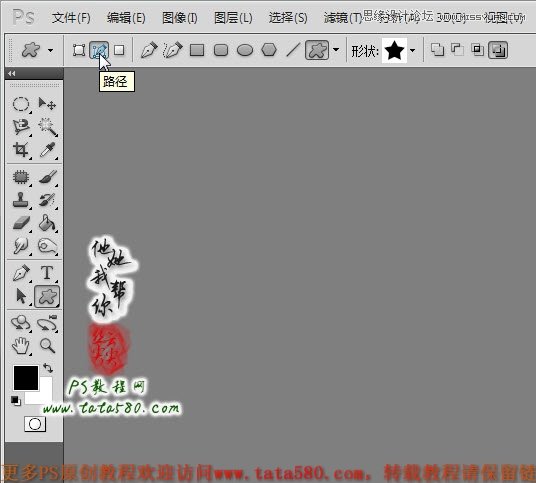The height and width of the screenshot is (483, 536).
Task: Click the black foreground color swatch
Action: tap(26, 378)
